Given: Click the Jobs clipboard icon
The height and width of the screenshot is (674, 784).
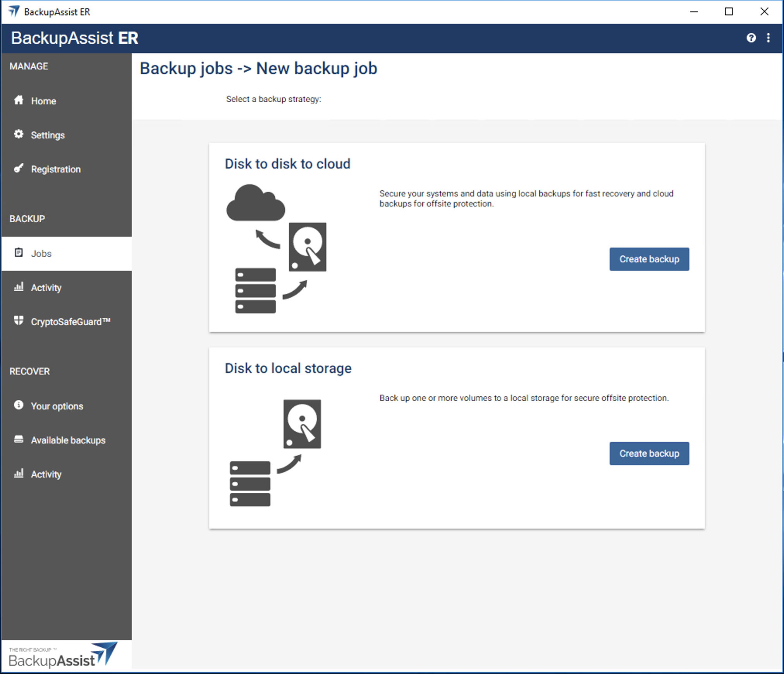Looking at the screenshot, I should click(19, 253).
